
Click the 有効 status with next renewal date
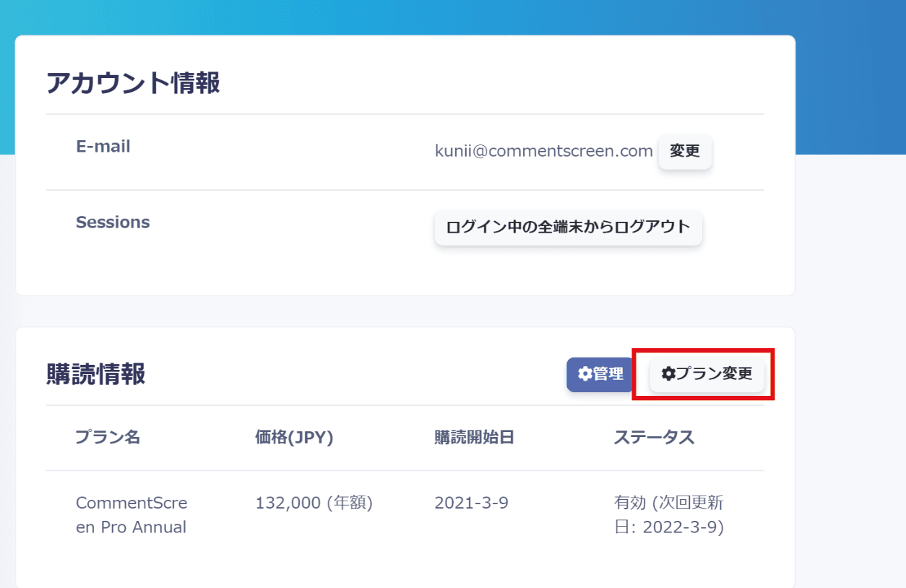pyautogui.click(x=668, y=515)
